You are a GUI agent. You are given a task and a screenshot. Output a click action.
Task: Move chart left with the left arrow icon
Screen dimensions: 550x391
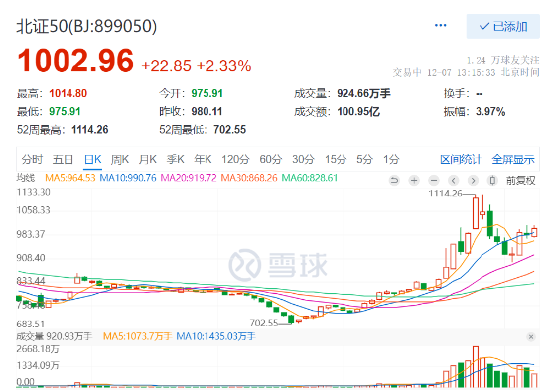pos(454,181)
